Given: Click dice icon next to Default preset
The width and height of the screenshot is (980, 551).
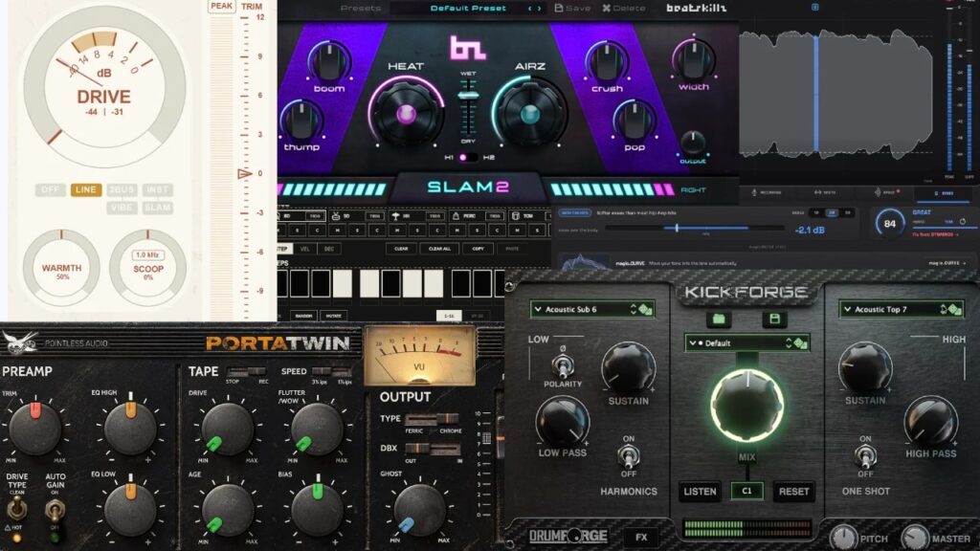Looking at the screenshot, I should 801,343.
